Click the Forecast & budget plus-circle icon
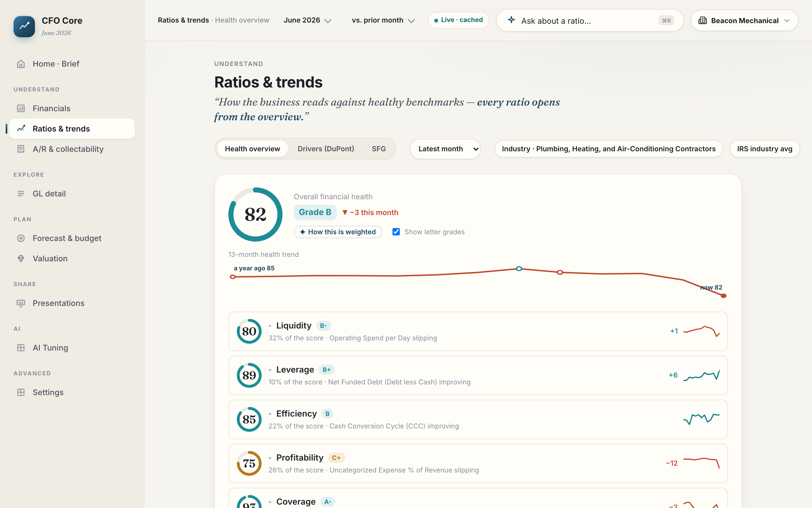 coord(21,238)
